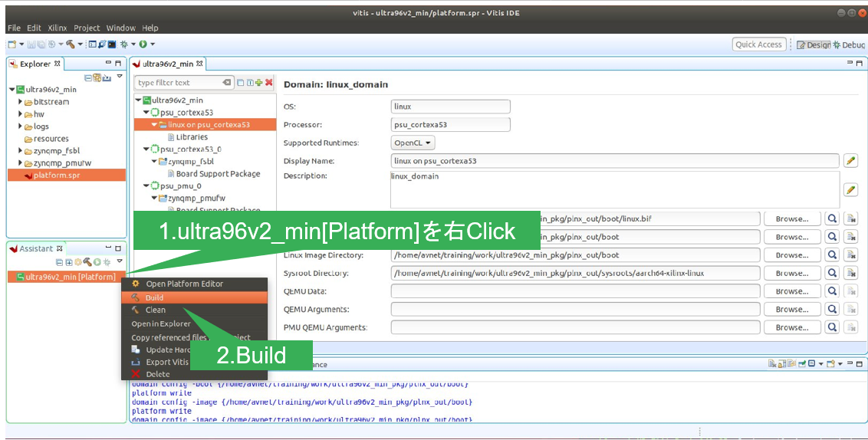Image resolution: width=868 pixels, height=440 pixels.
Task: Collapse the psu_pmu_0 node in platform tree
Action: (146, 186)
